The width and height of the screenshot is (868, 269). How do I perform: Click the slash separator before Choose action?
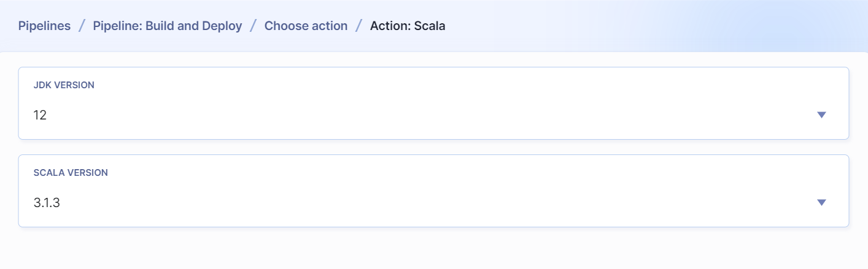(x=254, y=26)
